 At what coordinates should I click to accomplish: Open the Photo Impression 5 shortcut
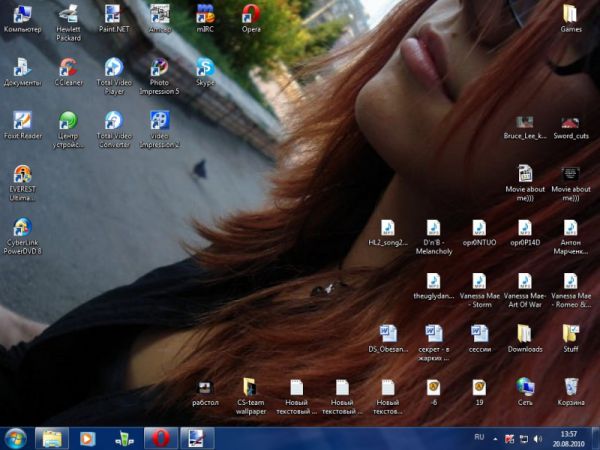click(159, 68)
